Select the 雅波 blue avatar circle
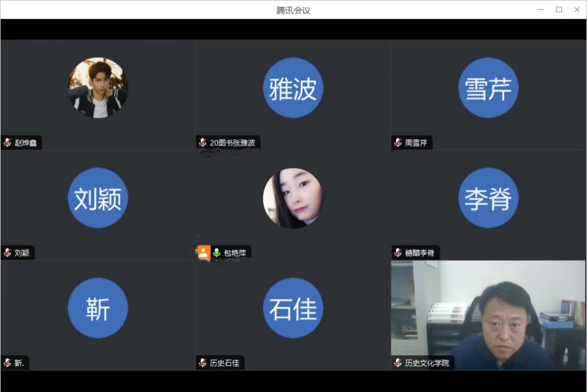Viewport: 587px width, 392px height. point(293,88)
